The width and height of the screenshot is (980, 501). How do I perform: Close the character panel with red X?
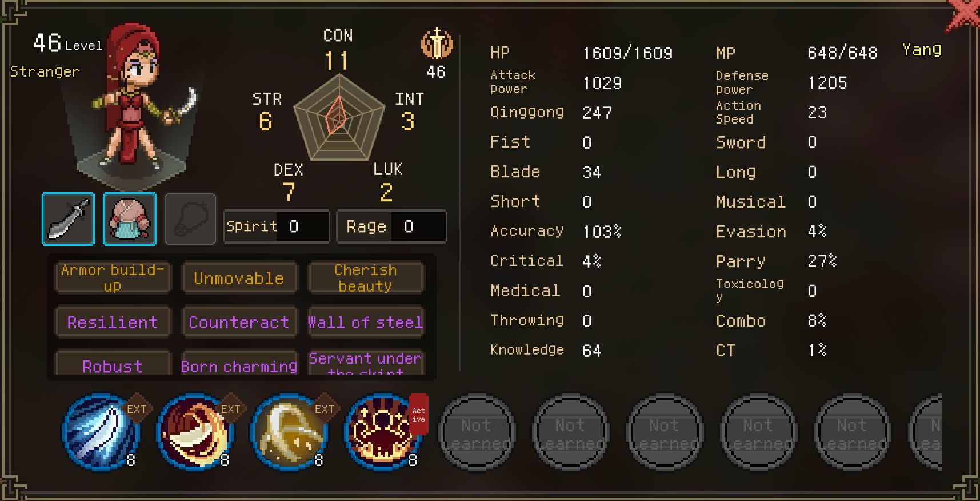[x=964, y=14]
